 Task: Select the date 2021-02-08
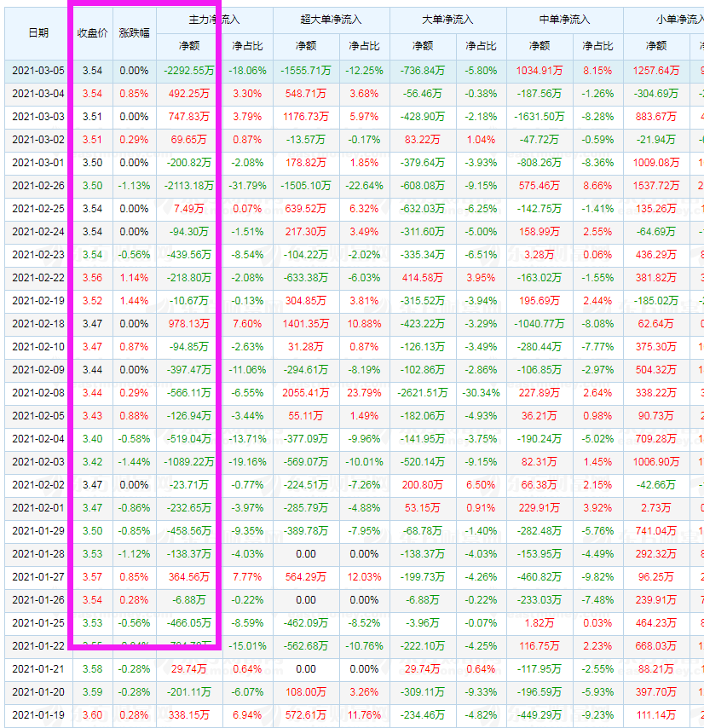pyautogui.click(x=38, y=393)
